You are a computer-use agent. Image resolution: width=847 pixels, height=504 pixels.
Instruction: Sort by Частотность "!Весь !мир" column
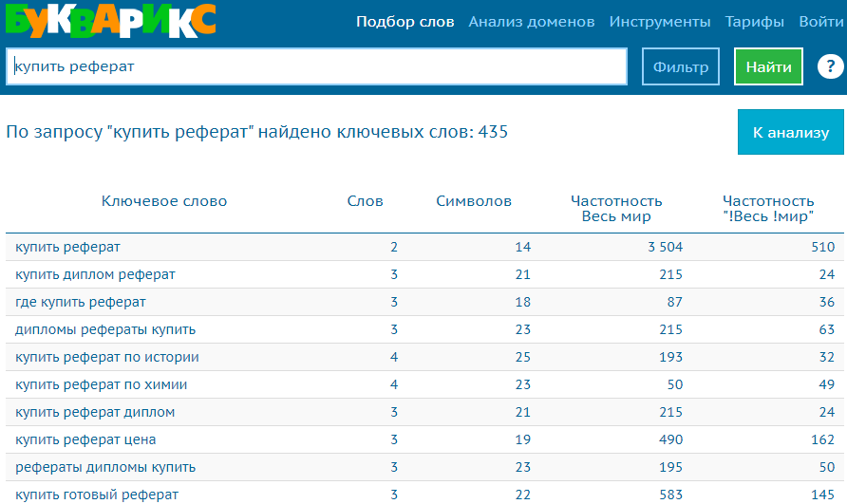[768, 209]
